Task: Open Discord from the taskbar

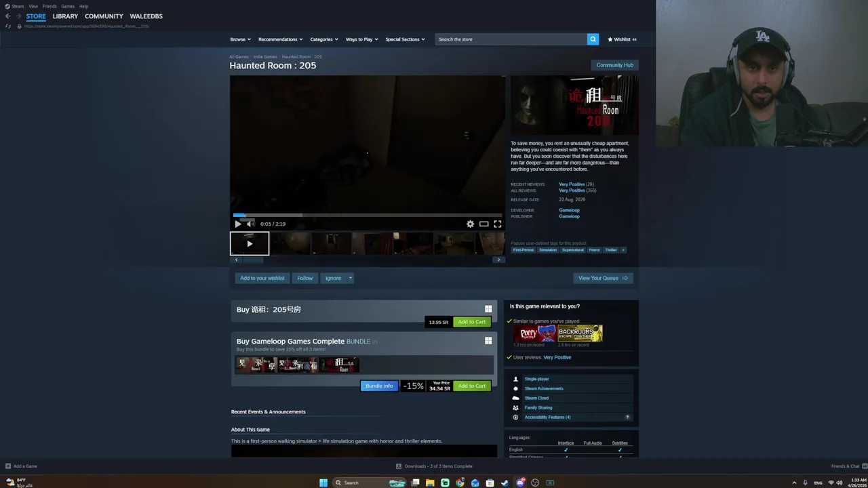Action: 520,483
